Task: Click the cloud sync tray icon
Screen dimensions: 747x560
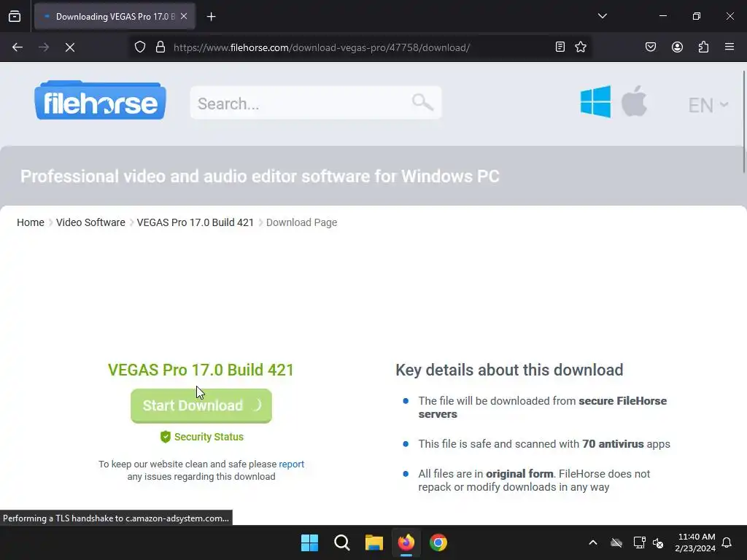Action: click(x=616, y=542)
